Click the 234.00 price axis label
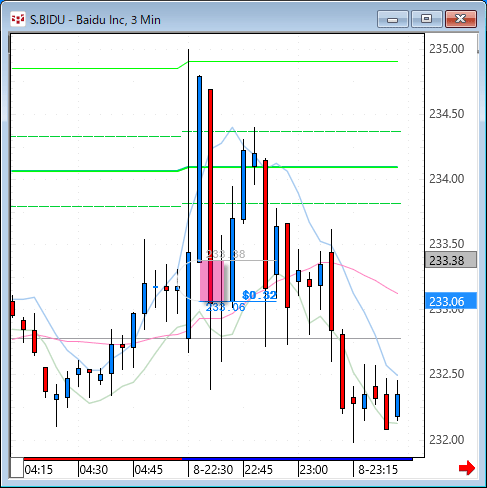This screenshot has width=487, height=488. (446, 179)
